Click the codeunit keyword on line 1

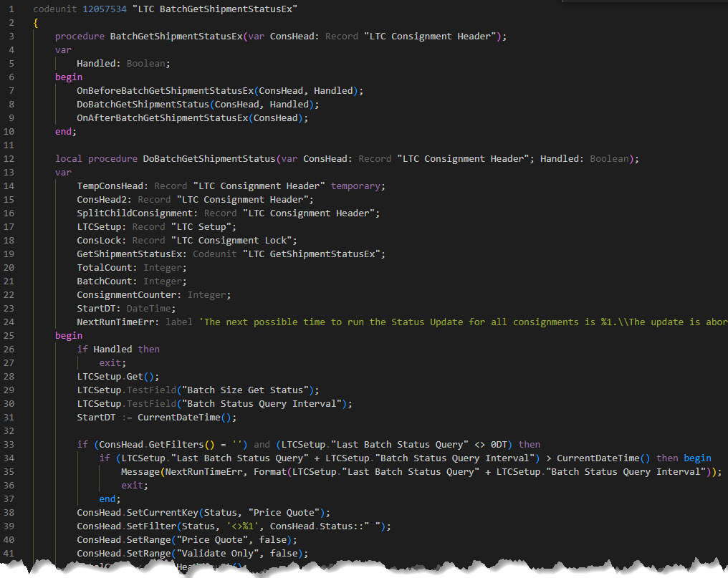click(57, 9)
